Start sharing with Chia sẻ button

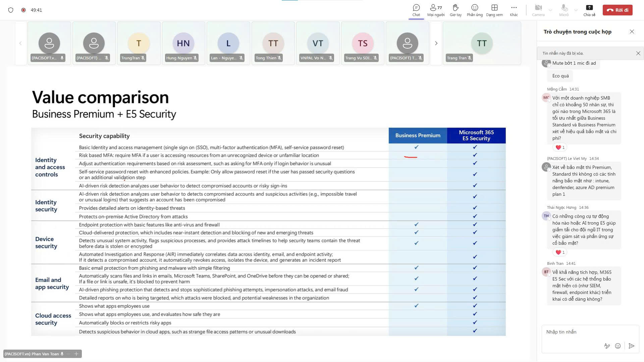coord(589,10)
